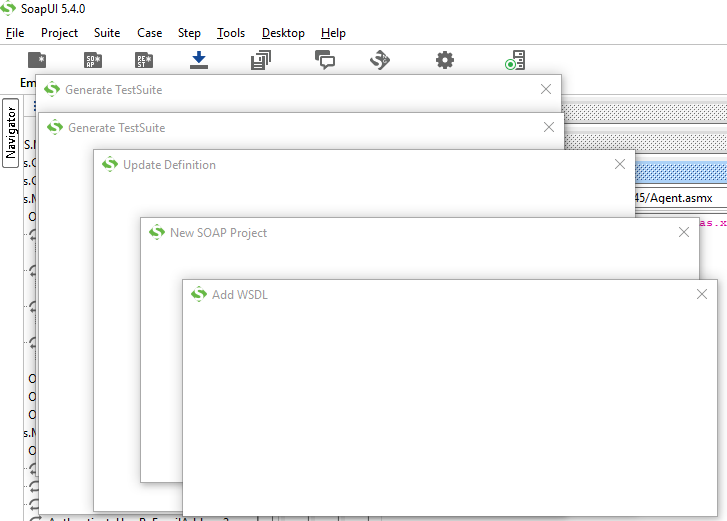
Task: Close the upper Generate TestSuite dialog
Action: coord(546,89)
